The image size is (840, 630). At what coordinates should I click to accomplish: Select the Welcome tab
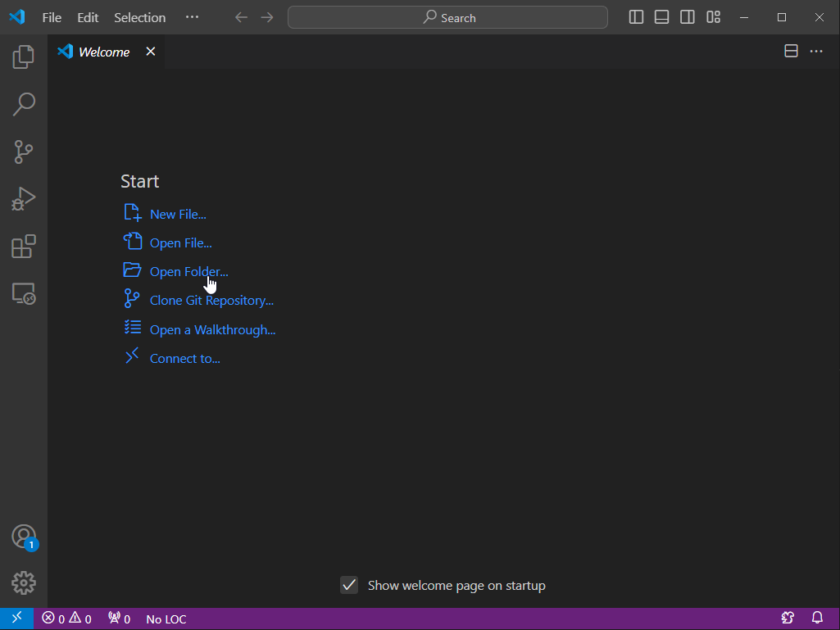[x=106, y=52]
